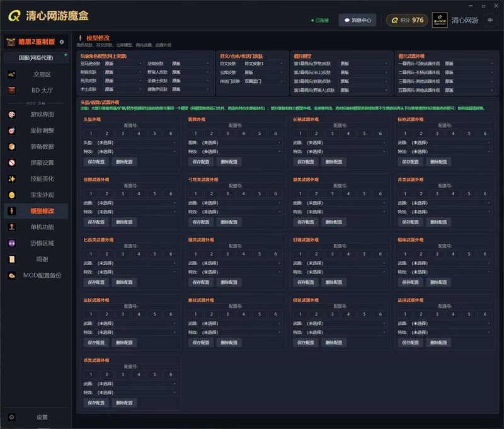
Task: Click the 积分 976 points badge
Action: pyautogui.click(x=407, y=20)
